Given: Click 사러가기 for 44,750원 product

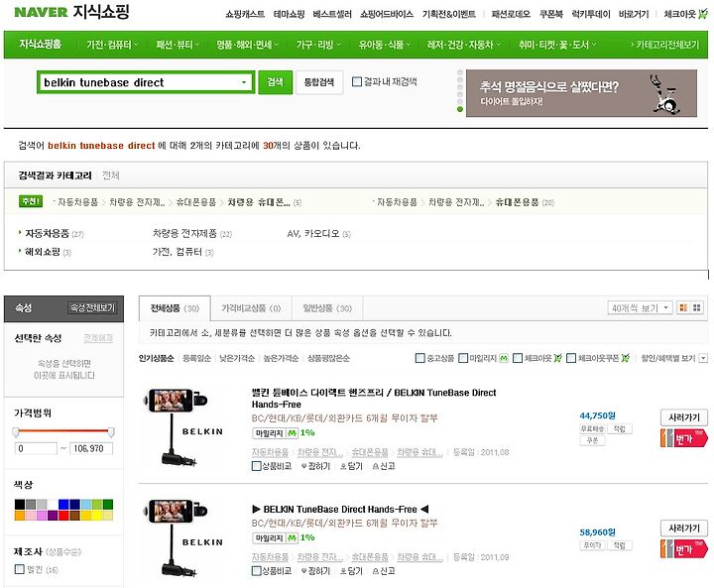Looking at the screenshot, I should pos(684,417).
